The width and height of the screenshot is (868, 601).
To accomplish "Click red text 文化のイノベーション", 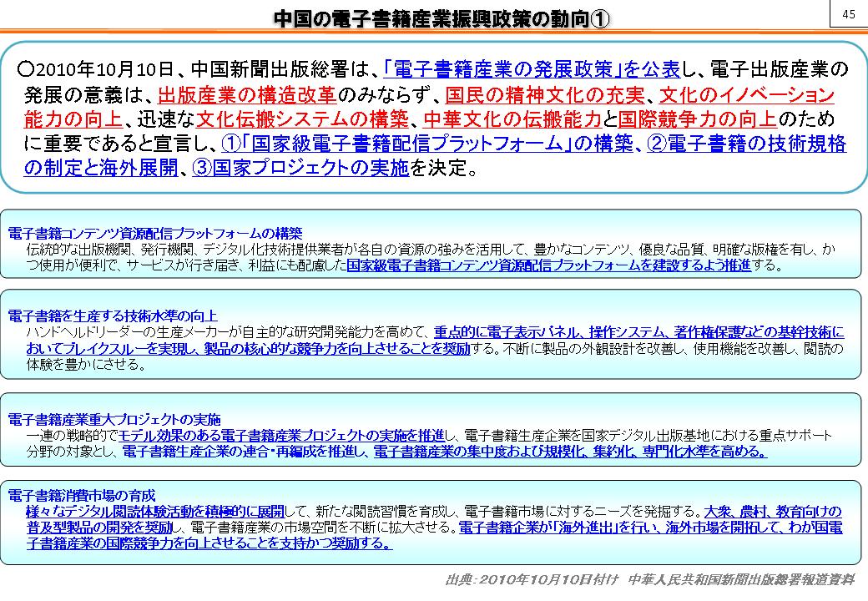I will [x=747, y=94].
